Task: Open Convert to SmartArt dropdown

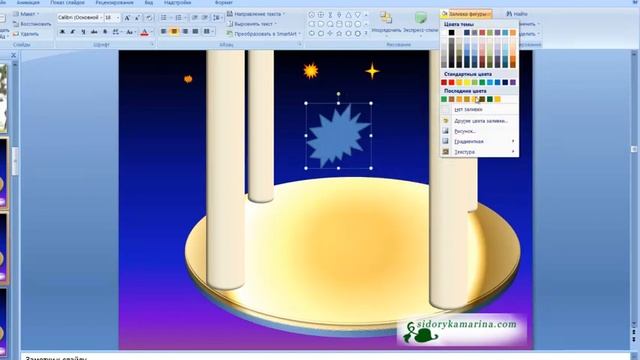Action: tap(264, 34)
